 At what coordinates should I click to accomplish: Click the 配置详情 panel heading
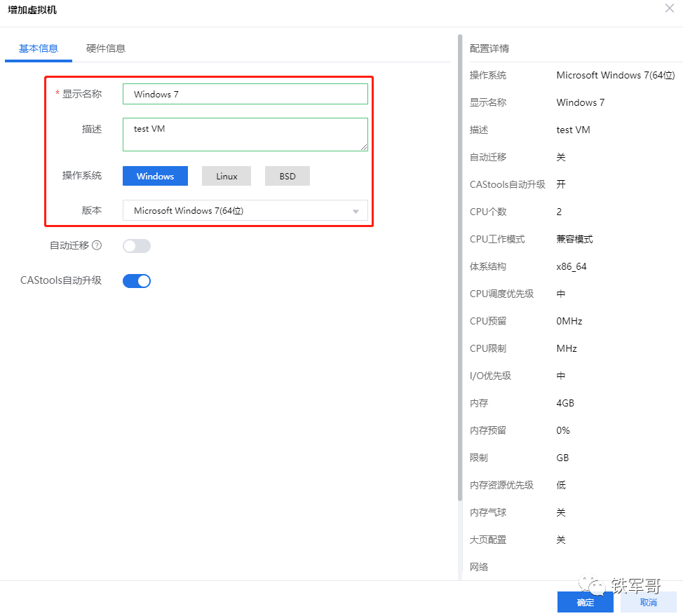click(x=489, y=48)
